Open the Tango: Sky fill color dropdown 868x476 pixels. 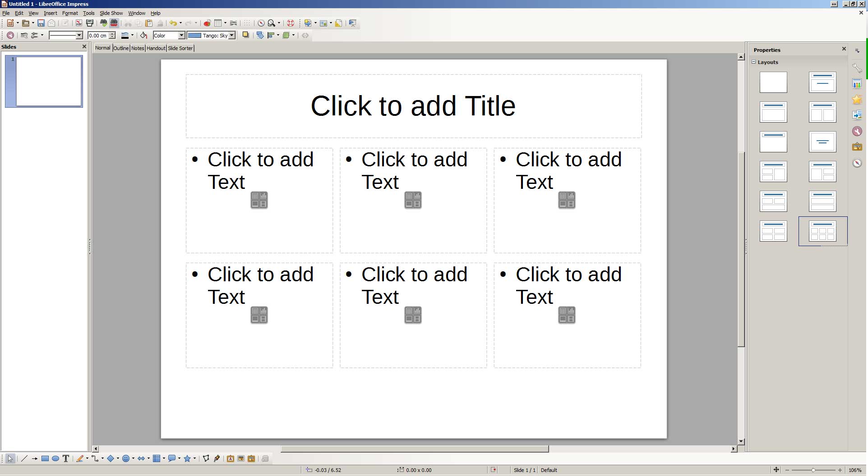click(231, 35)
